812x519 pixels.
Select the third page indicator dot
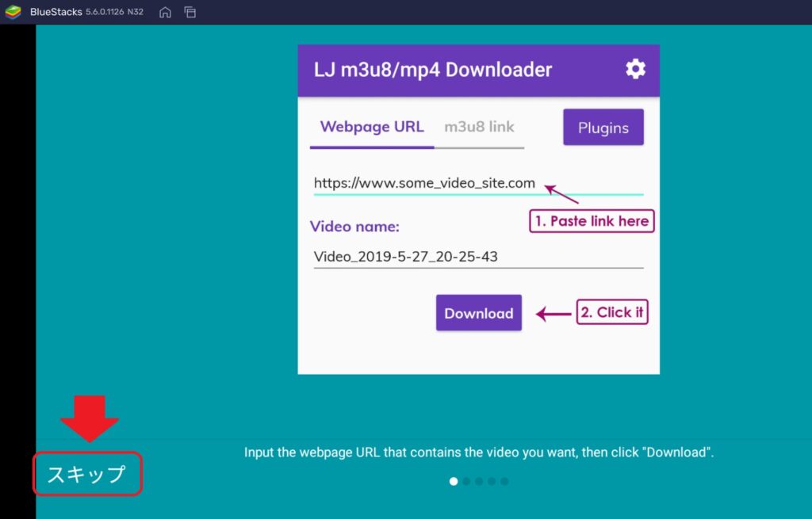tap(479, 481)
